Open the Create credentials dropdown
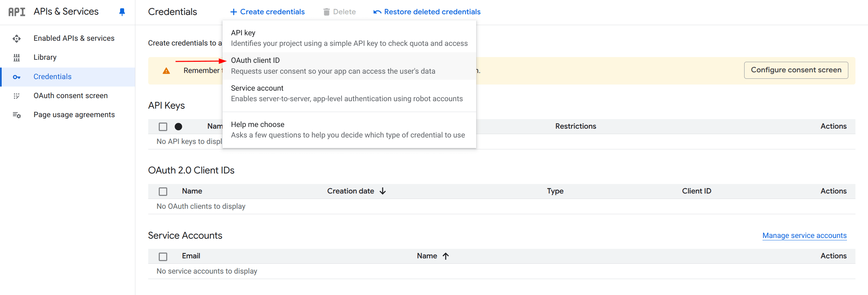Screen dimensions: 868x295 [268, 12]
